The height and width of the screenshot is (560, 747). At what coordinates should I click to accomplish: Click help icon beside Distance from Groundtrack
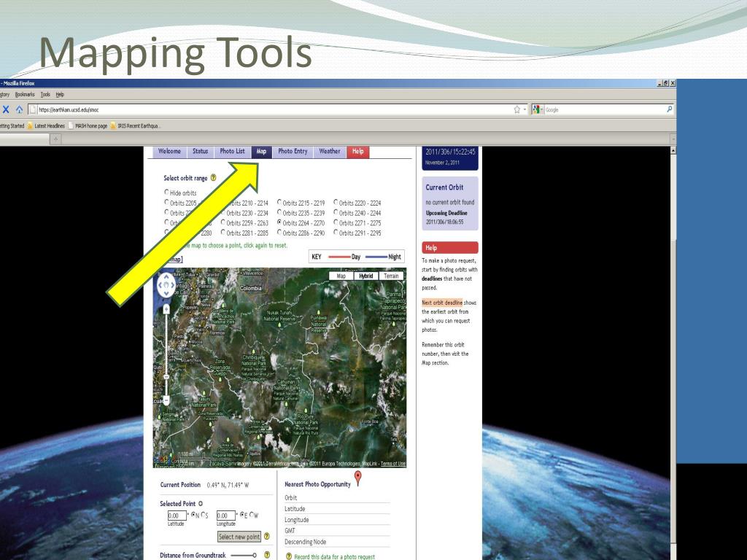[x=267, y=555]
